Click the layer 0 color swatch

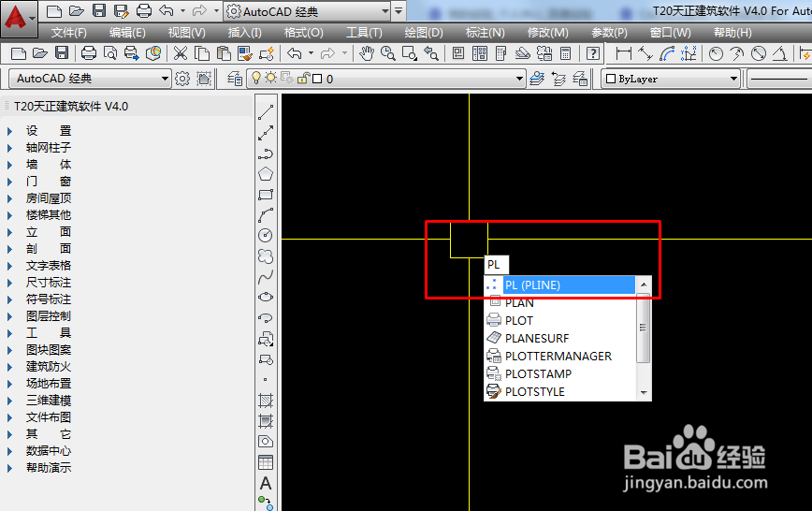tap(317, 79)
